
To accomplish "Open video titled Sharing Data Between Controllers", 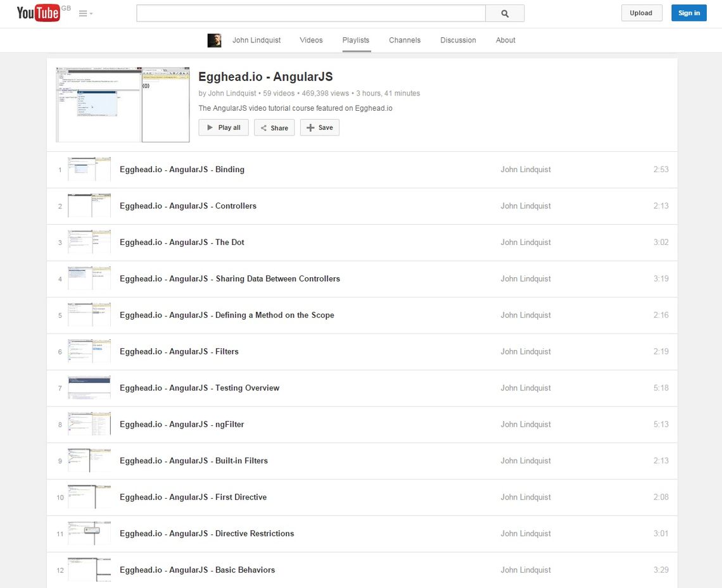I will (230, 279).
